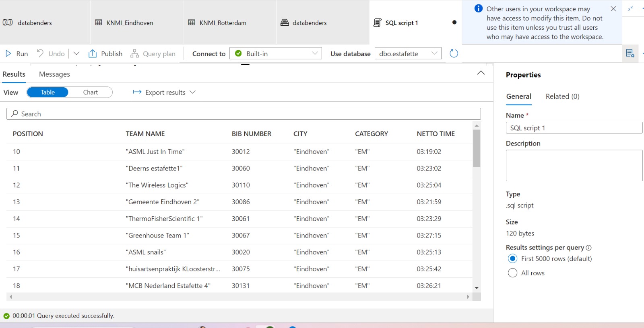Open the Undo options dropdown arrow
The width and height of the screenshot is (644, 328).
click(x=76, y=53)
